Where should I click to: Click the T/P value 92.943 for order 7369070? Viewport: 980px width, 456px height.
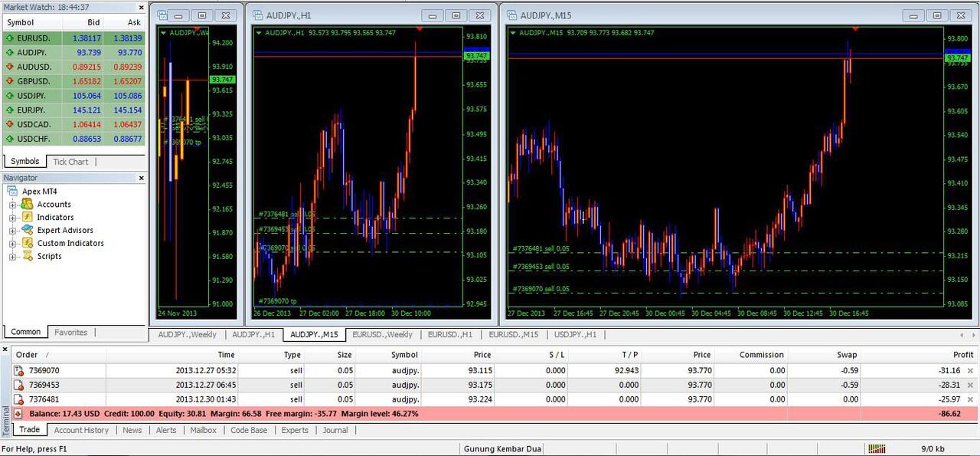(626, 370)
